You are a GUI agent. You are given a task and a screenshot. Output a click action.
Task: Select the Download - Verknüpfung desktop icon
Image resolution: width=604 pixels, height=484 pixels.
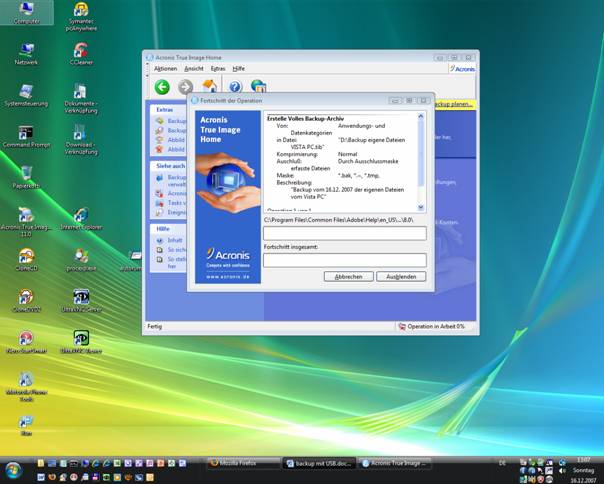click(81, 140)
